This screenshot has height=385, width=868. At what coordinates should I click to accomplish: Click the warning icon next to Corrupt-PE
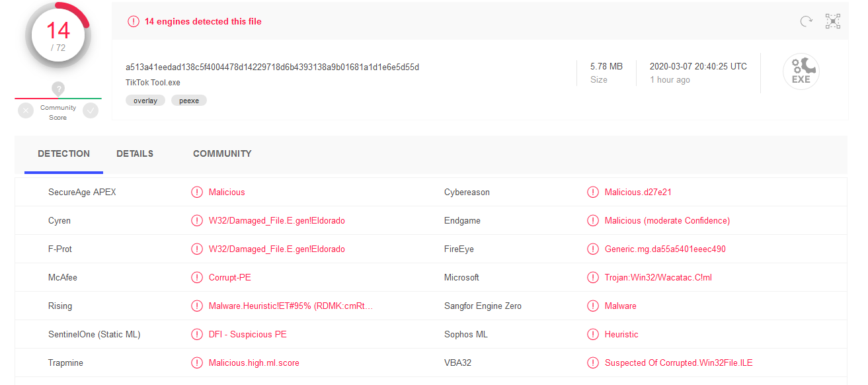coord(197,278)
